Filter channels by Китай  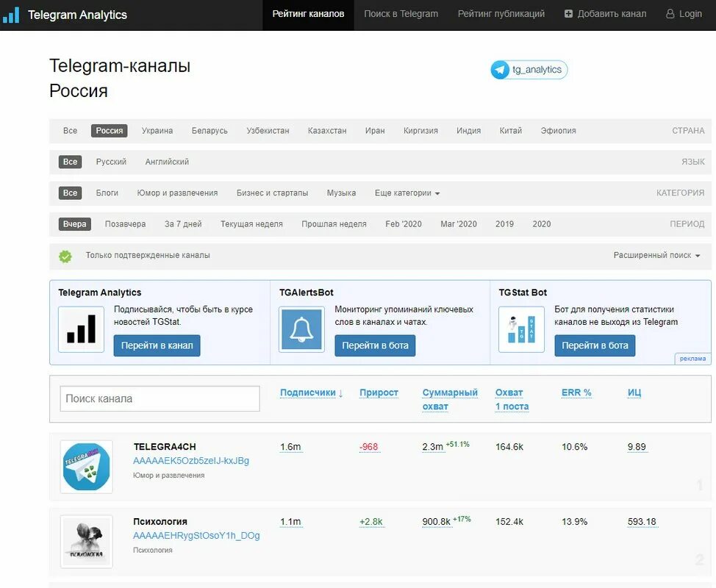[x=510, y=131]
